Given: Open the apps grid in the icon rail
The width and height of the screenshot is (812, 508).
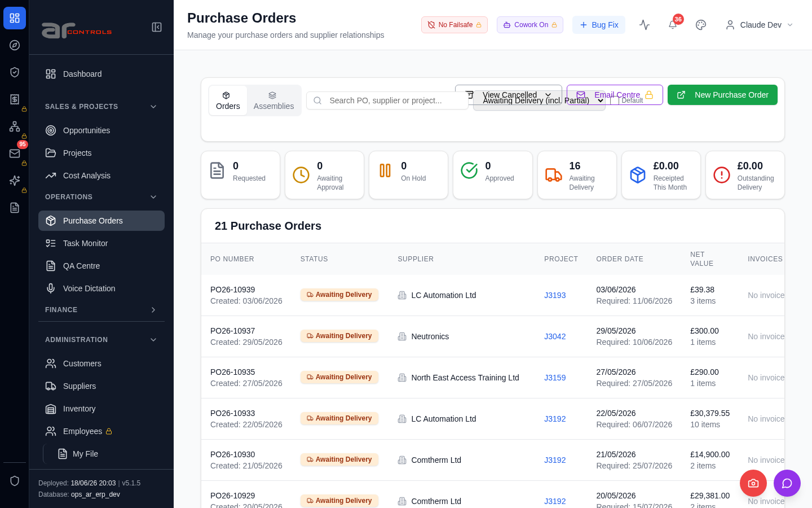Looking at the screenshot, I should 15,18.
